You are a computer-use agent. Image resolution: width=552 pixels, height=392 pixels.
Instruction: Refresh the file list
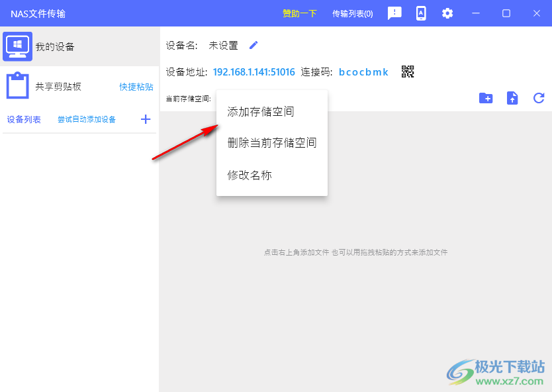coord(539,98)
